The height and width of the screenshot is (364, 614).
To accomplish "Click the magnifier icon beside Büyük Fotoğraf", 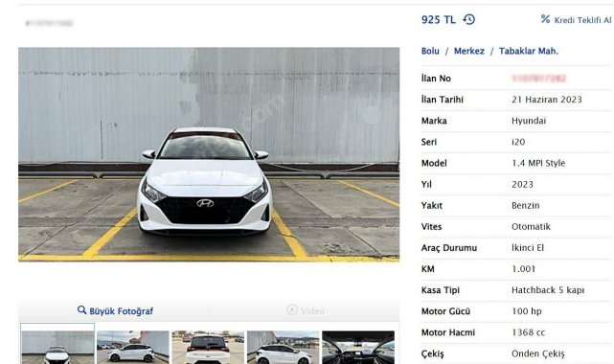I will (x=81, y=310).
